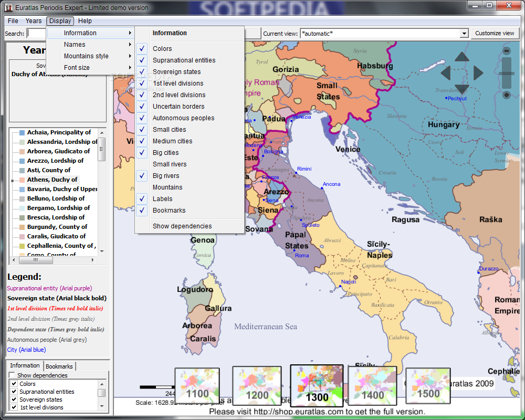The height and width of the screenshot is (420, 525).
Task: Enable Small rivers in the submenu
Action: click(x=190, y=164)
